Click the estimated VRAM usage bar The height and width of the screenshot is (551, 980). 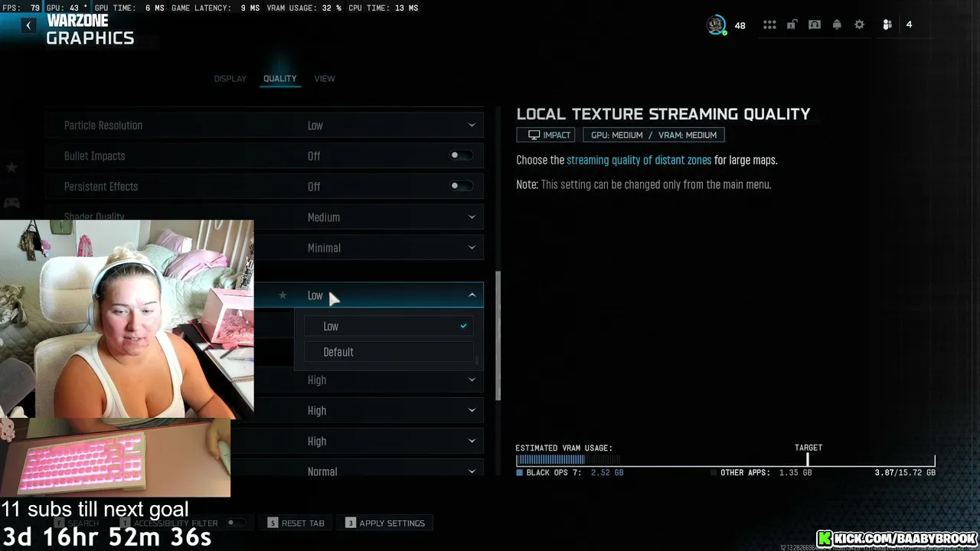click(725, 460)
